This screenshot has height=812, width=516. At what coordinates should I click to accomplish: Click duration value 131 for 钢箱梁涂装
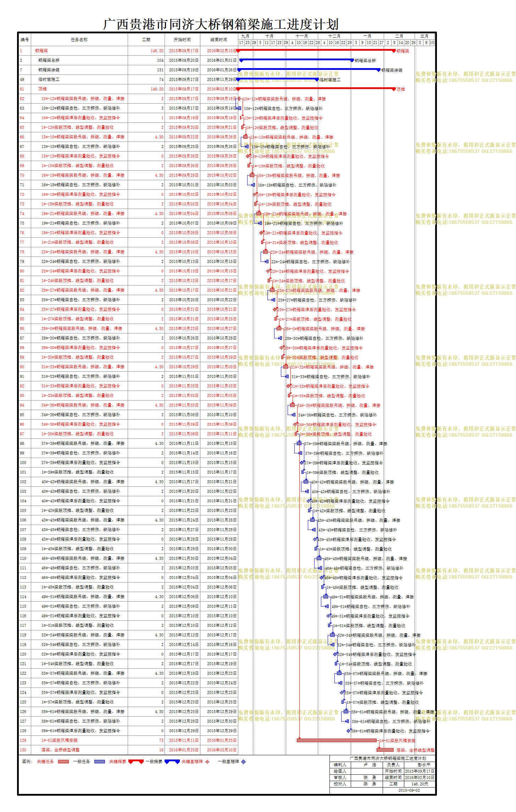tap(160, 70)
